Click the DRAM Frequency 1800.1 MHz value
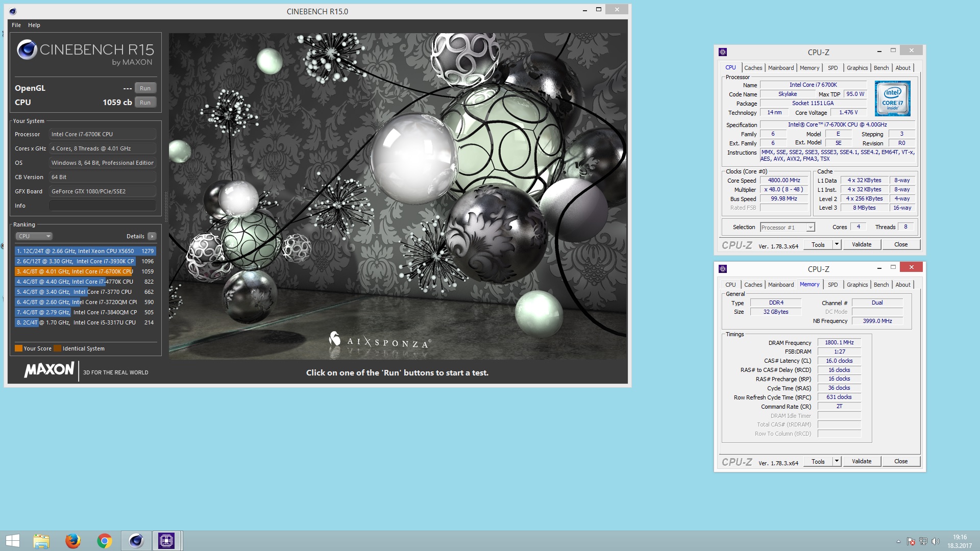The width and height of the screenshot is (980, 551). [839, 343]
